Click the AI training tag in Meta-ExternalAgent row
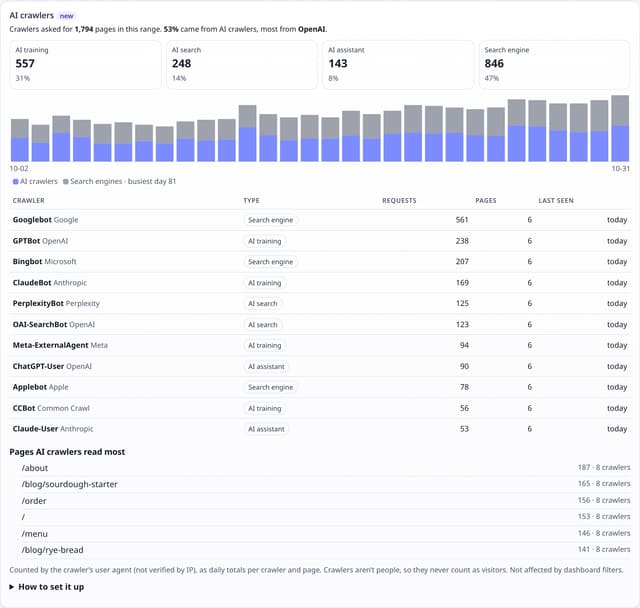The width and height of the screenshot is (640, 608). (x=265, y=345)
